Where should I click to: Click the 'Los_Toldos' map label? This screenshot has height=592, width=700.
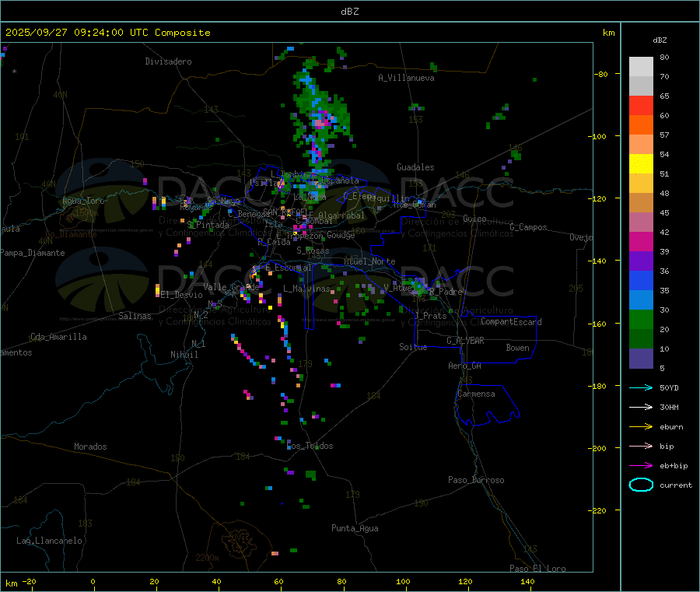click(x=310, y=446)
